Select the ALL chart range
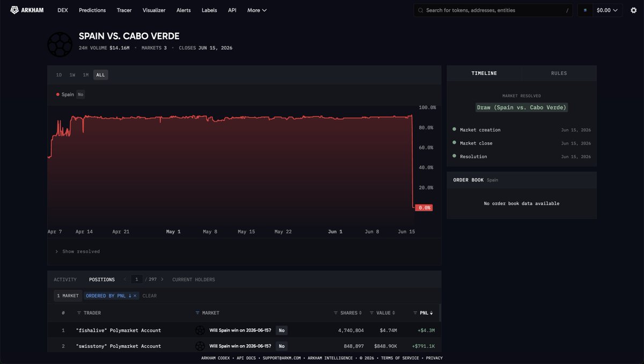644x364 pixels. point(101,75)
